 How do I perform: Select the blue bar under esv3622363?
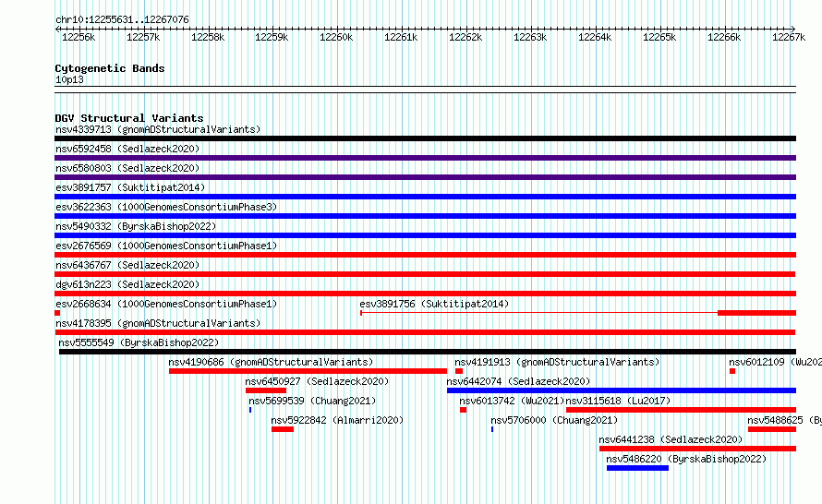click(425, 216)
